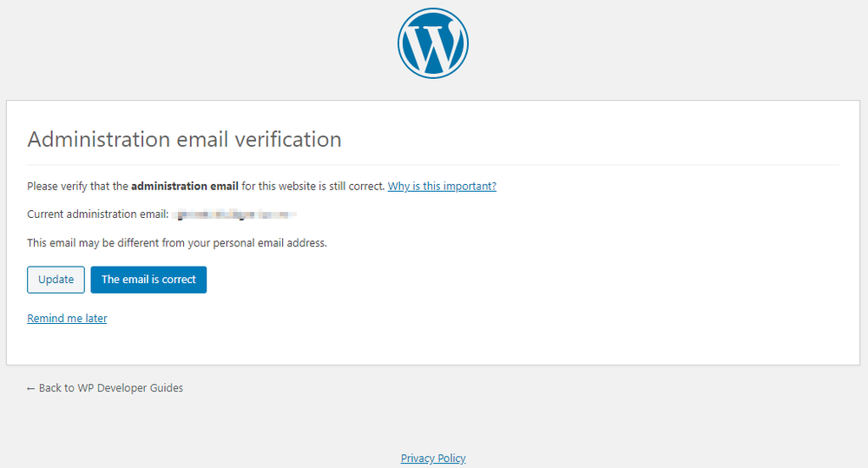Image resolution: width=868 pixels, height=468 pixels.
Task: Click 'WP Developer Guides' site name text
Action: point(130,388)
